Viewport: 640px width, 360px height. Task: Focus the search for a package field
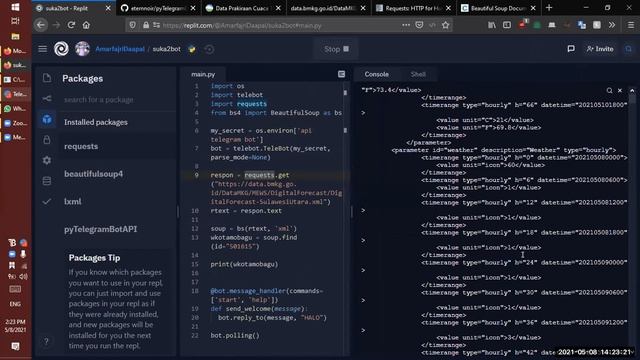click(x=116, y=100)
